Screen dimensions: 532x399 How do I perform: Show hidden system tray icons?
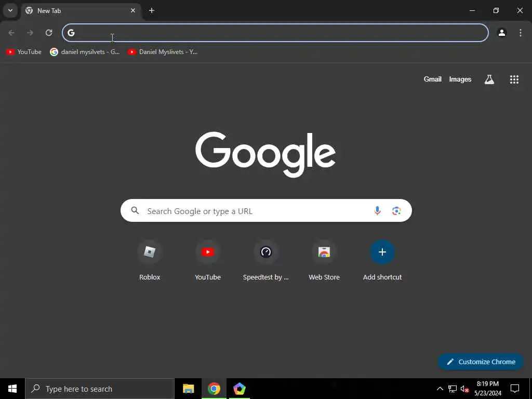pyautogui.click(x=440, y=389)
